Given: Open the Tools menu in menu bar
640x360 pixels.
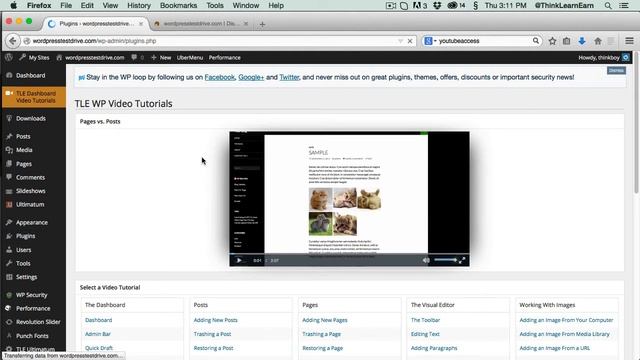Looking at the screenshot, I should 215,6.
